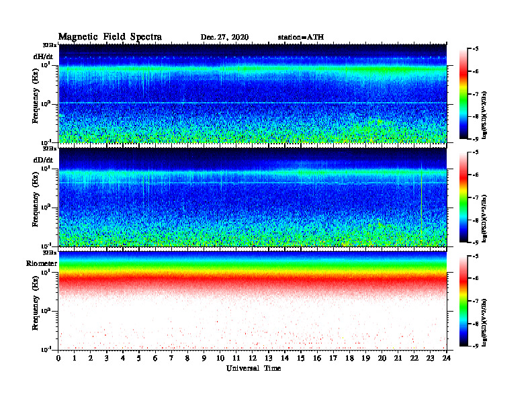Click the "17" tick on the time axis
The width and height of the screenshot is (532, 411).
point(333,359)
